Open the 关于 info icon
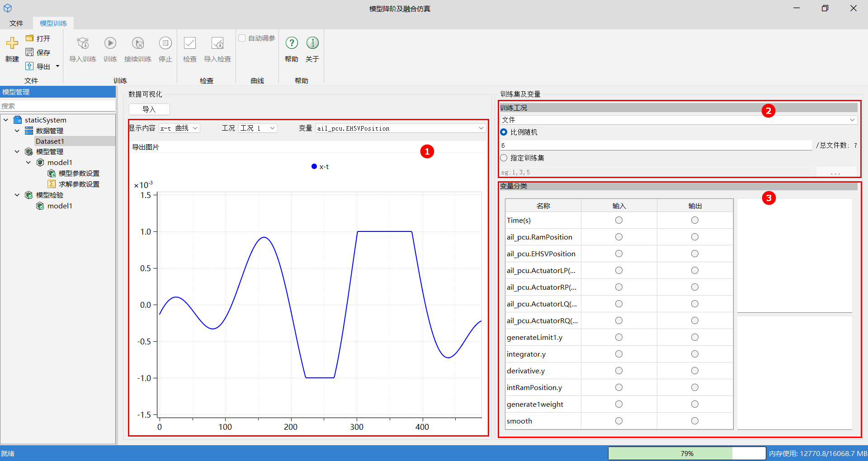 click(x=312, y=43)
